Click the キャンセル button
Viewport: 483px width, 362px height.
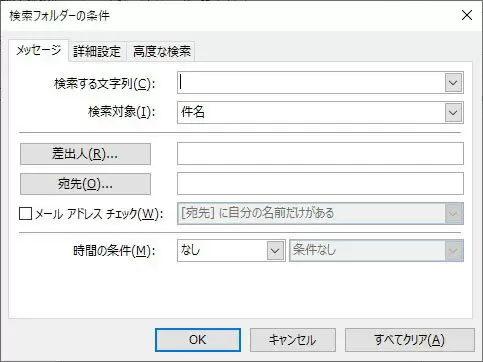point(293,340)
